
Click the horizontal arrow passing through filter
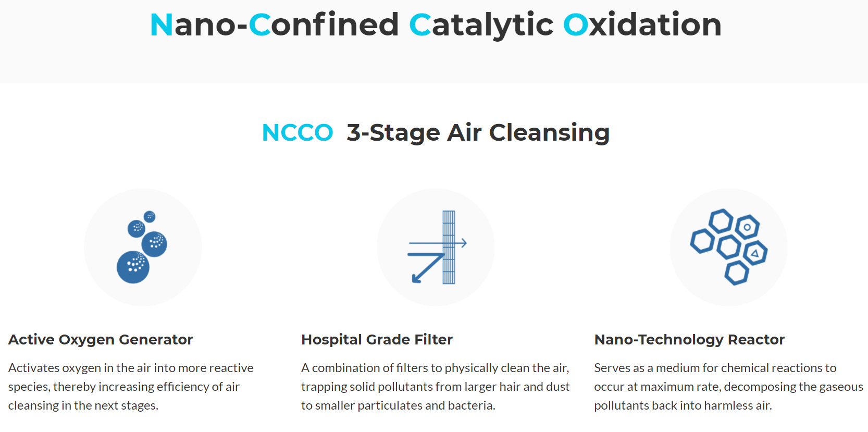438,243
